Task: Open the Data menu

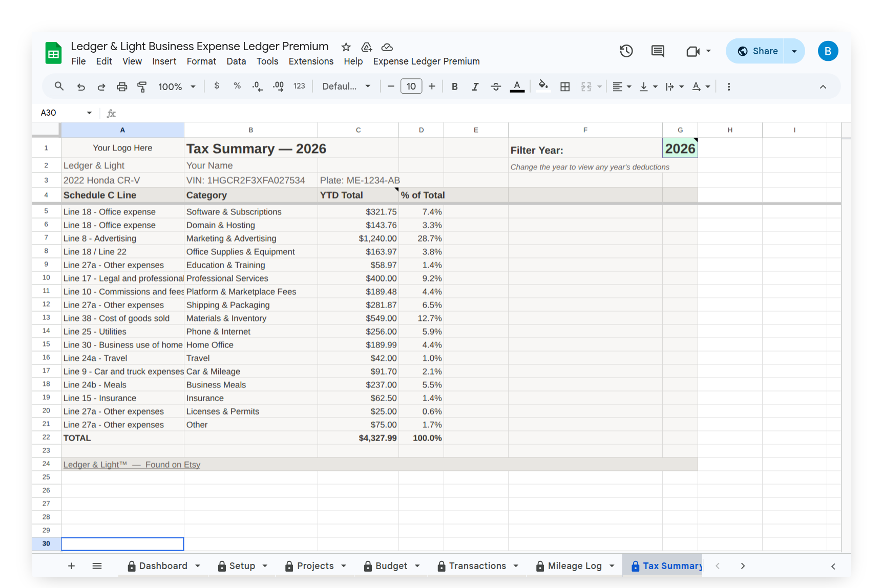Action: tap(236, 61)
